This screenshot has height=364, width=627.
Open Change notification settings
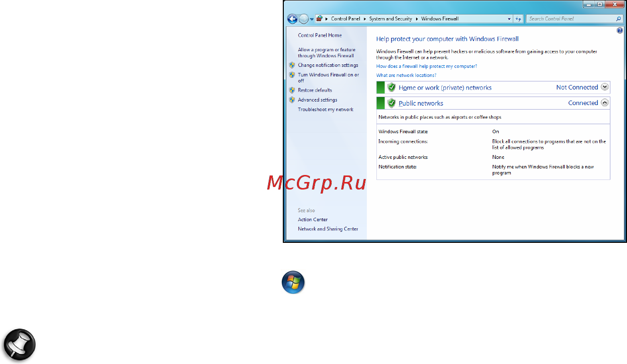pos(328,65)
